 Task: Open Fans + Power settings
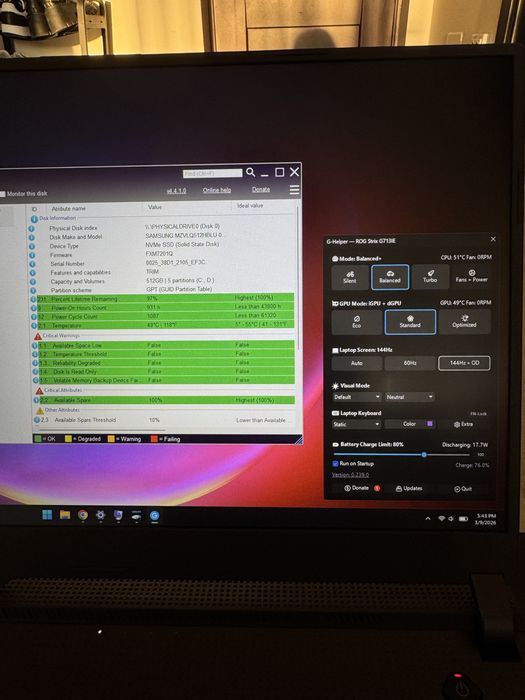tap(471, 276)
